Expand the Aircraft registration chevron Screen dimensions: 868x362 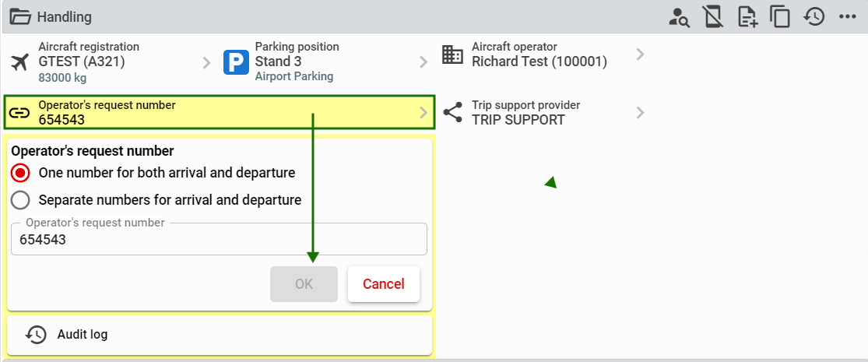click(206, 62)
